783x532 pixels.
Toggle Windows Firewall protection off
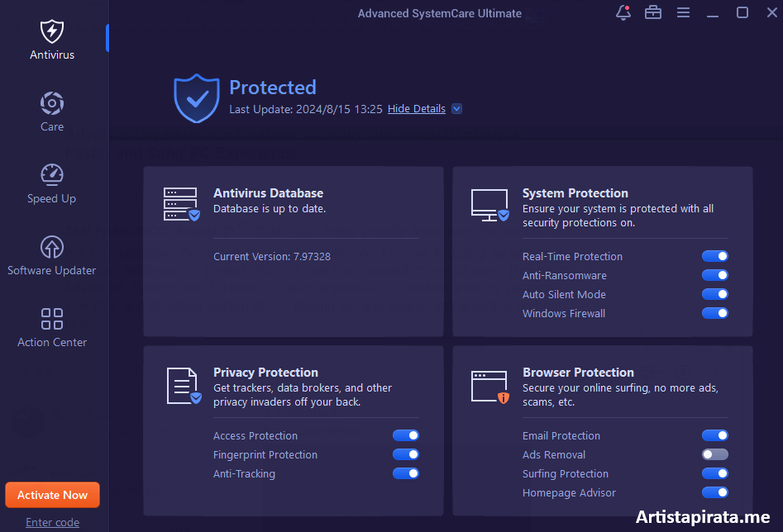714,313
